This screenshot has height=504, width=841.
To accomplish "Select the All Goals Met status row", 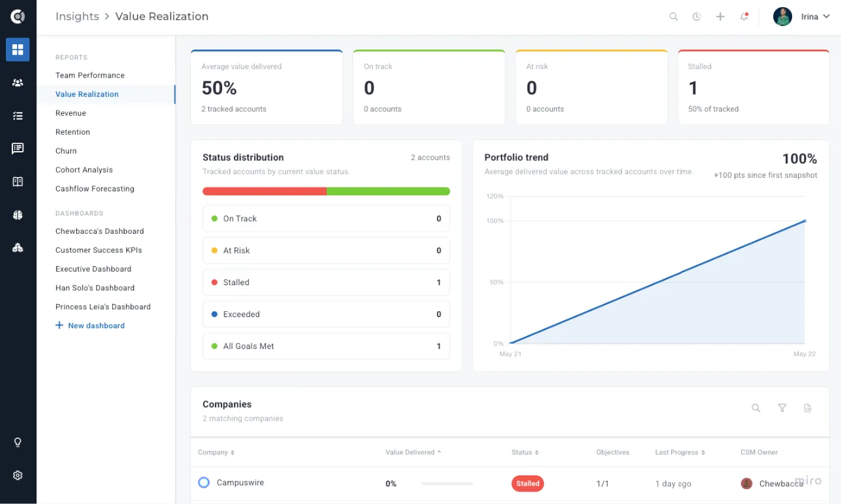I will pos(326,346).
